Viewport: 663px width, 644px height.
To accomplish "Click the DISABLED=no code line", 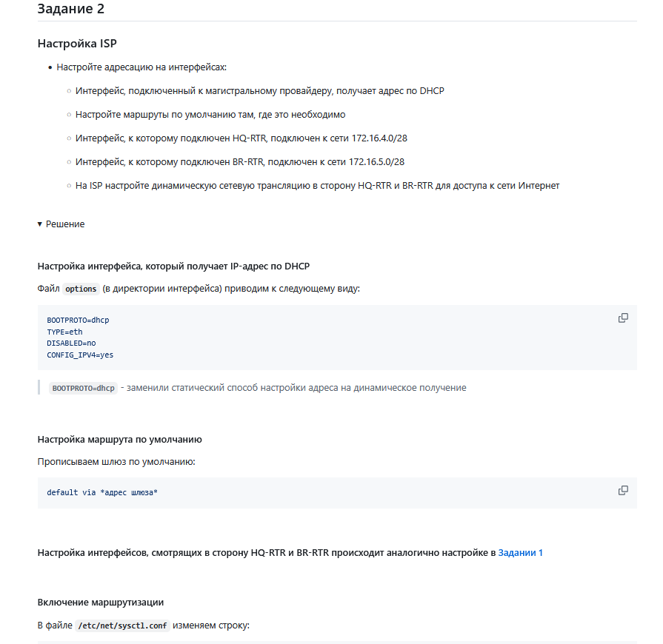I will [71, 343].
